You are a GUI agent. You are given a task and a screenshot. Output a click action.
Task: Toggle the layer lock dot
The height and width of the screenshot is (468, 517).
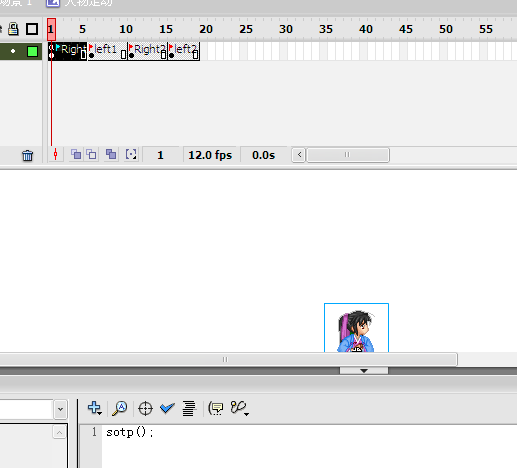pyautogui.click(x=13, y=51)
